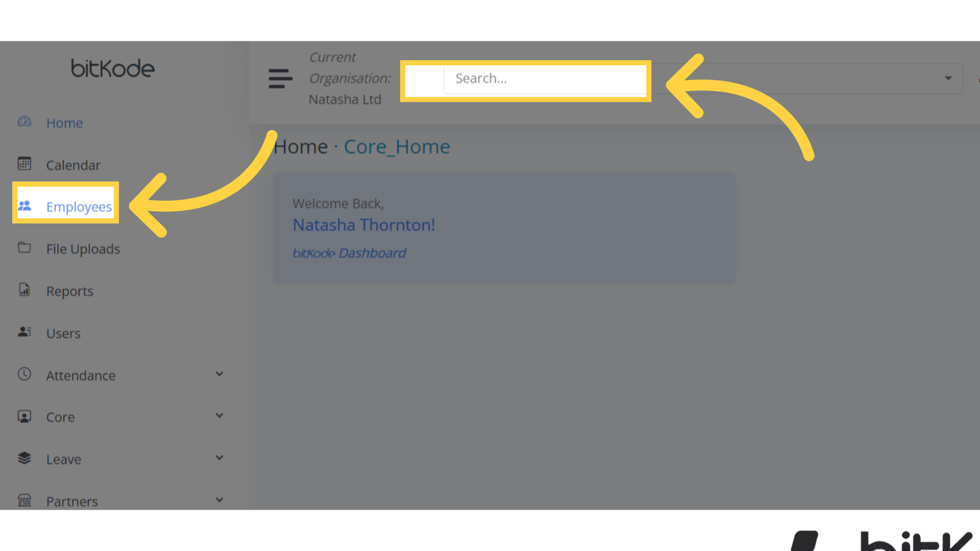Open the Core_Home breadcrumb tab
The image size is (980, 551).
[x=397, y=146]
